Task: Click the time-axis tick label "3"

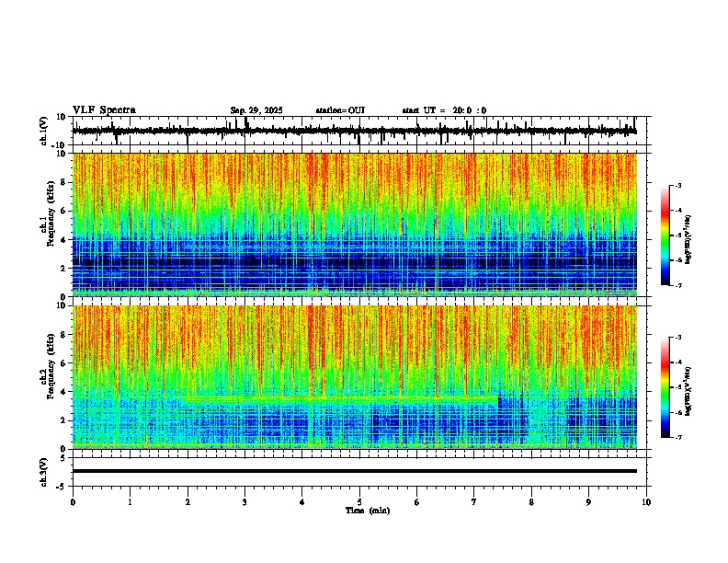Action: [x=245, y=502]
